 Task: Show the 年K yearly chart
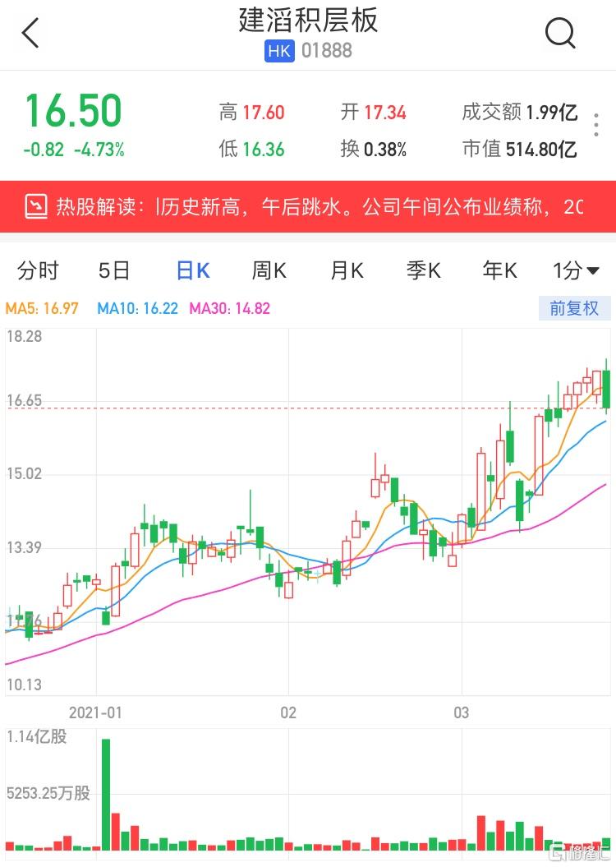click(x=499, y=270)
